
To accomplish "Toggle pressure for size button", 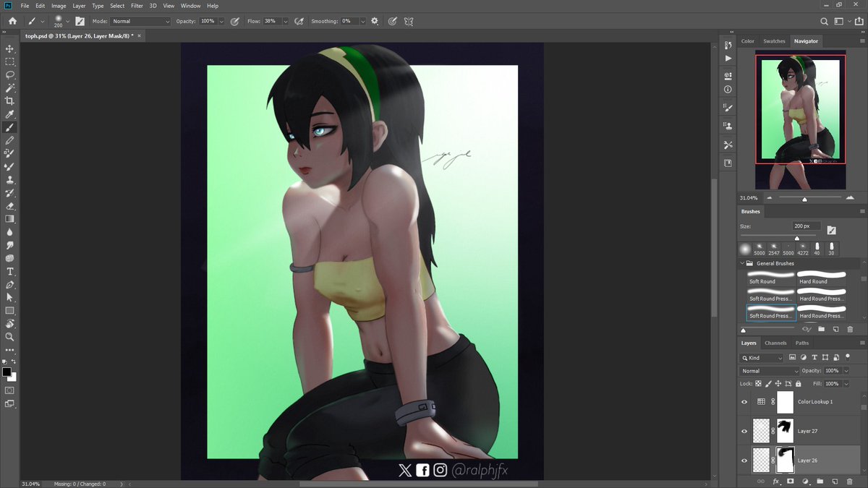I will (392, 21).
